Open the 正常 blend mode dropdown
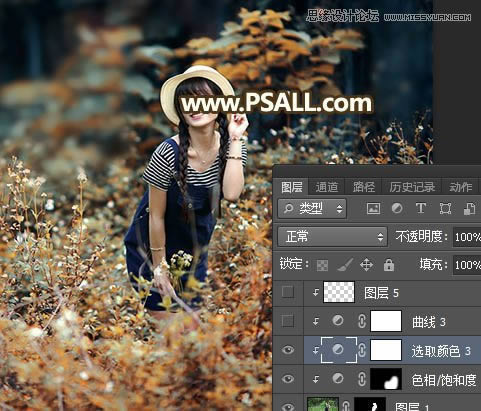This screenshot has height=411, width=481. (332, 237)
